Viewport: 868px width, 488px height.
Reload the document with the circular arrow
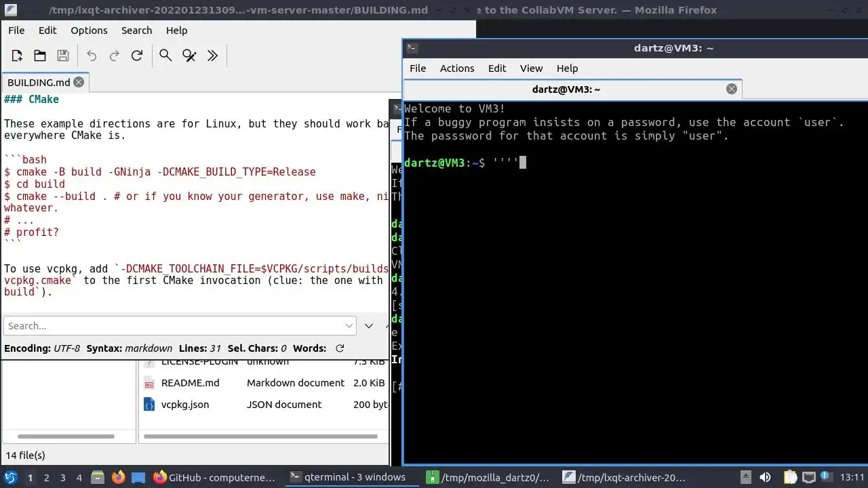tap(137, 56)
